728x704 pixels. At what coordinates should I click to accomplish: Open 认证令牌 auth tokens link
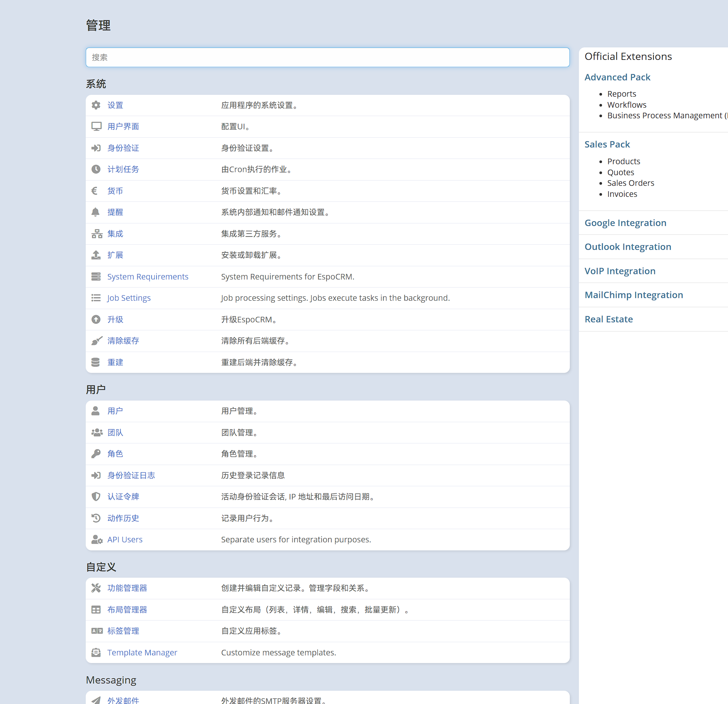(x=123, y=497)
